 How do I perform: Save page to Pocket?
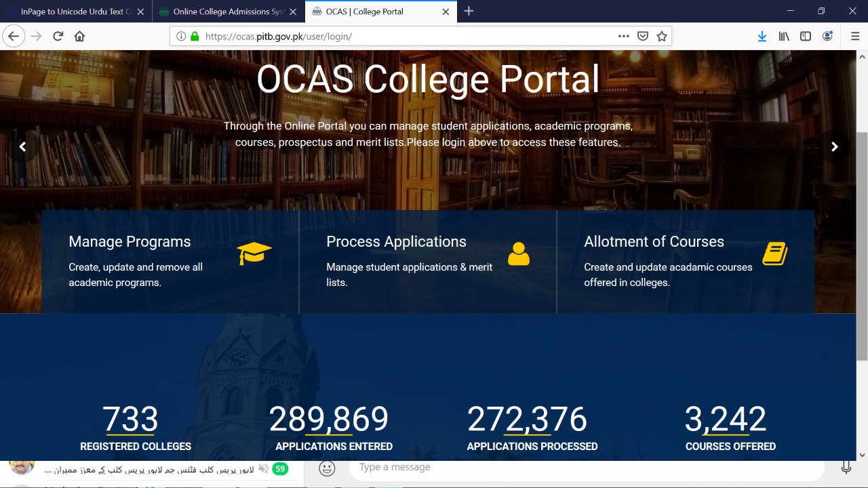[x=643, y=37]
